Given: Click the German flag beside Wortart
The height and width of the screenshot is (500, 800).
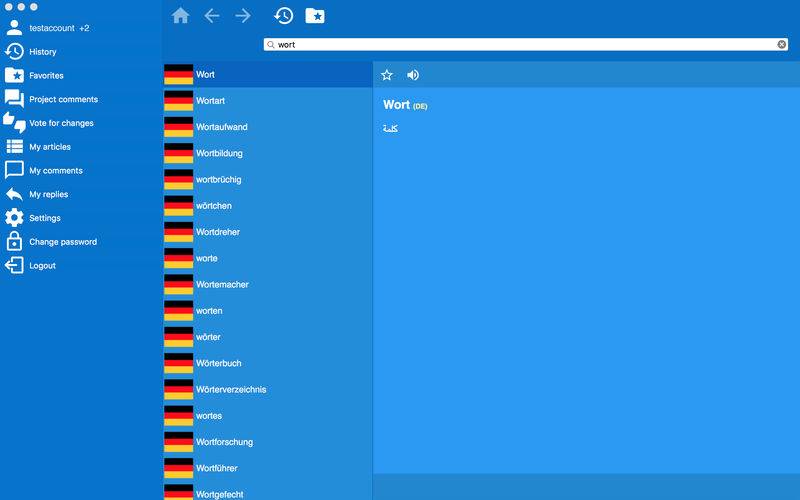Looking at the screenshot, I should tap(179, 101).
